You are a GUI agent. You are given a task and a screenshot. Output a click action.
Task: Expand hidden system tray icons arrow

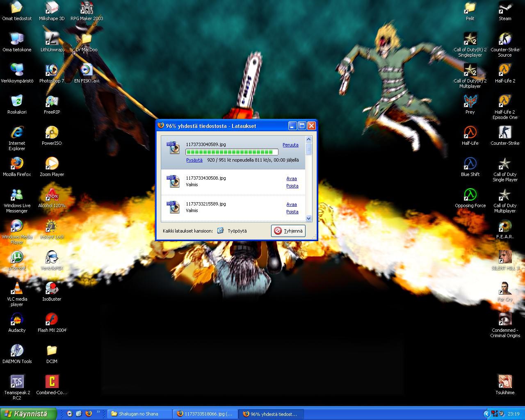point(486,414)
